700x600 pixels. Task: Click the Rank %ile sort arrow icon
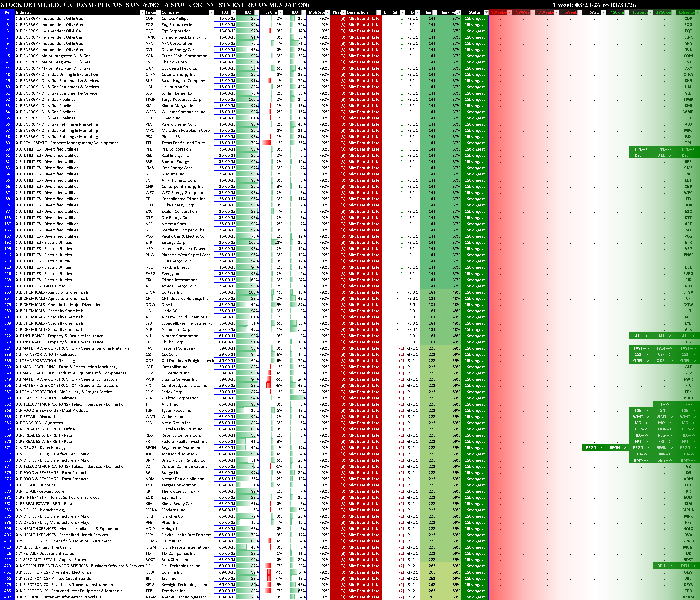click(458, 12)
